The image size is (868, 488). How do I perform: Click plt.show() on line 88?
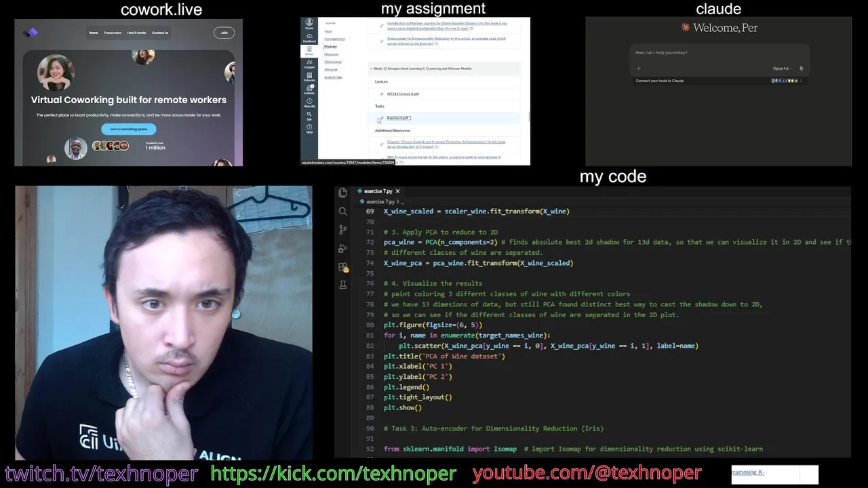(x=403, y=408)
